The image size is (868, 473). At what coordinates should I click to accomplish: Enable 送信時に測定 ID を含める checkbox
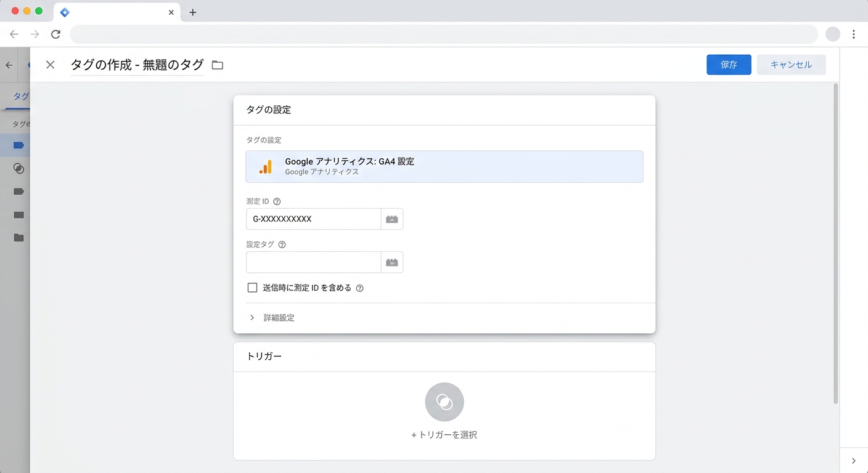pyautogui.click(x=252, y=288)
